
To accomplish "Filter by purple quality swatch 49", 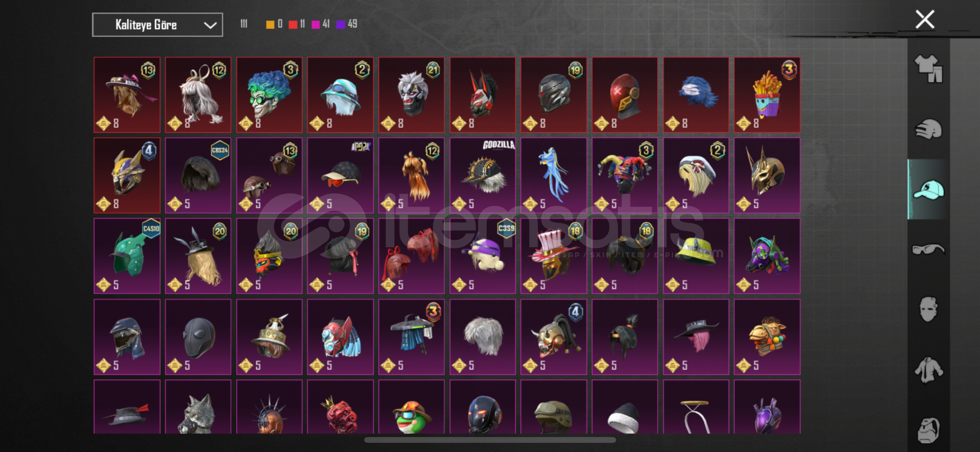I will [x=341, y=24].
